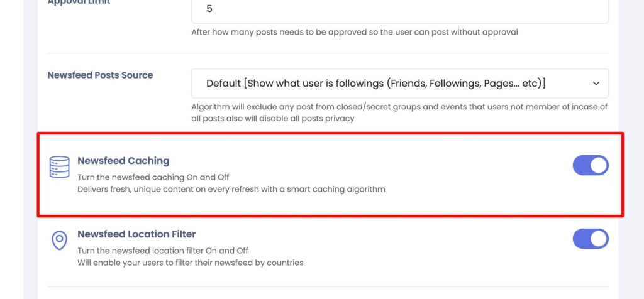
Task: Click the Newsfeed Location Filter heading
Action: coord(136,234)
